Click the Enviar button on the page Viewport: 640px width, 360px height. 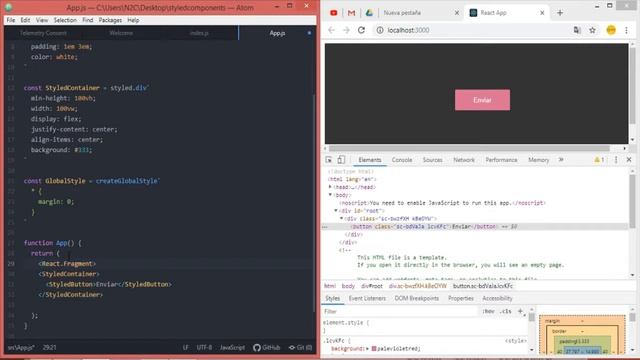tap(482, 100)
